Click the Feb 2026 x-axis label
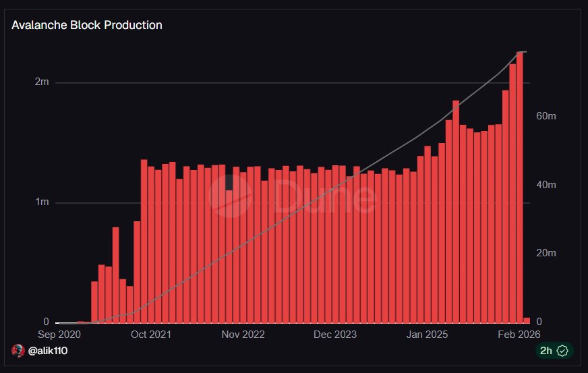588x373 pixels. (x=518, y=334)
